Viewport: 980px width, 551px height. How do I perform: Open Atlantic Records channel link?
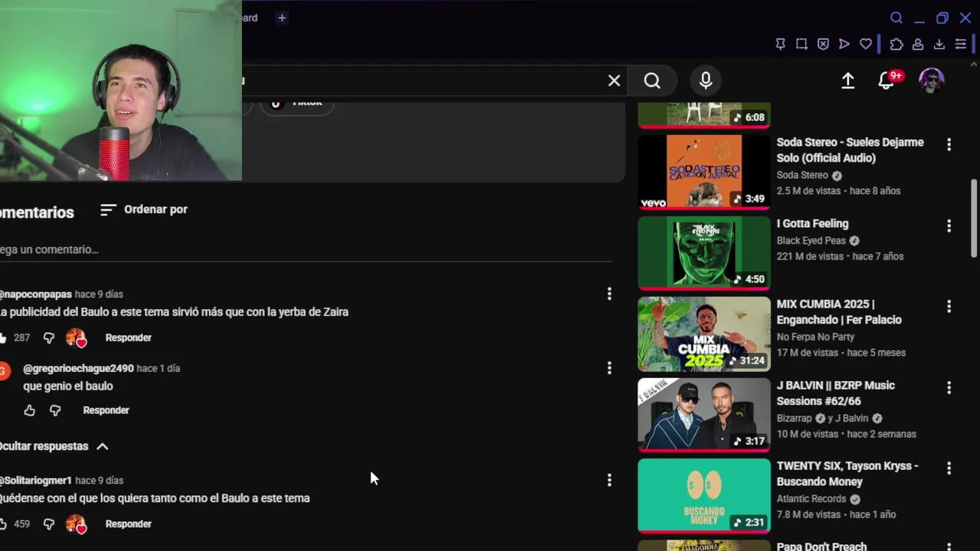coord(812,499)
